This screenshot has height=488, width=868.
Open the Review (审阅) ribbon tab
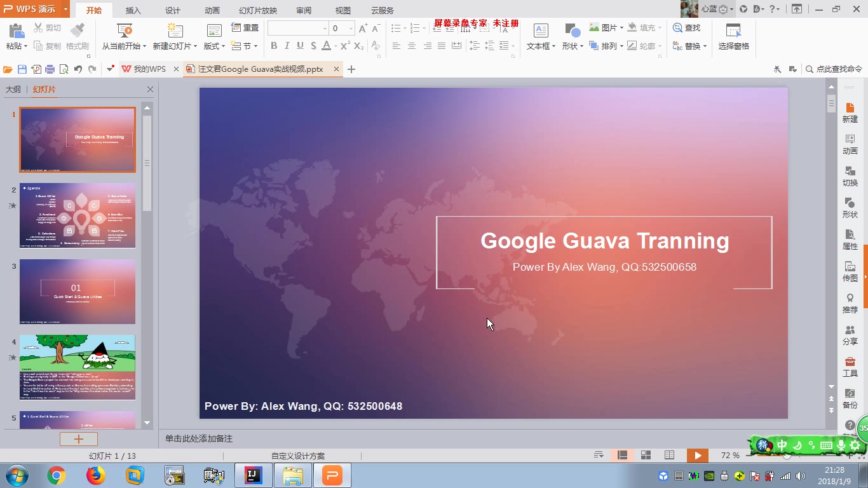click(x=304, y=11)
